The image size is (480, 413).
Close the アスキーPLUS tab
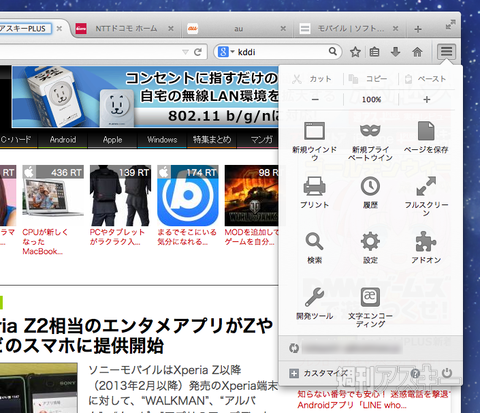click(x=59, y=29)
